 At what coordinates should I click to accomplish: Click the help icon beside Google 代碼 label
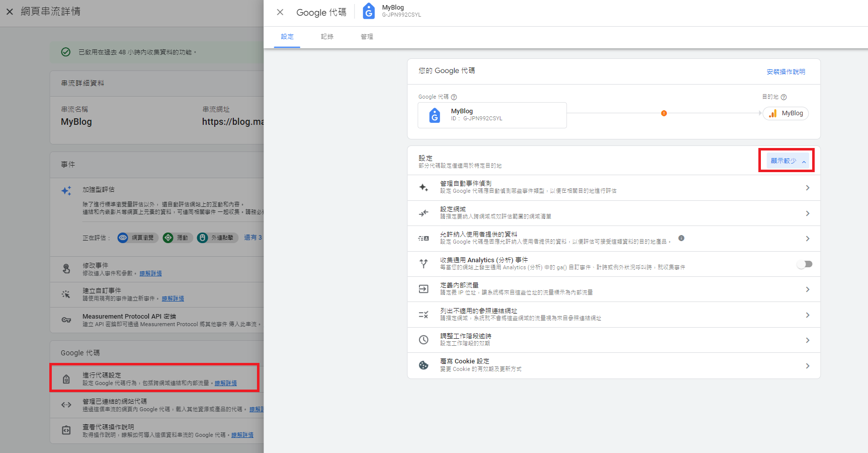pos(454,97)
